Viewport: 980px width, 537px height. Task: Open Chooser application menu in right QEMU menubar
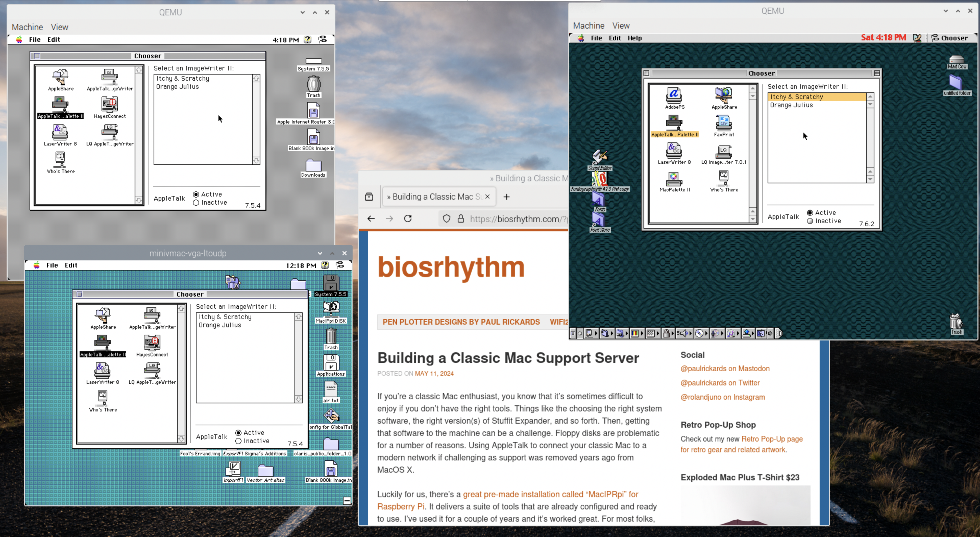[x=950, y=38]
